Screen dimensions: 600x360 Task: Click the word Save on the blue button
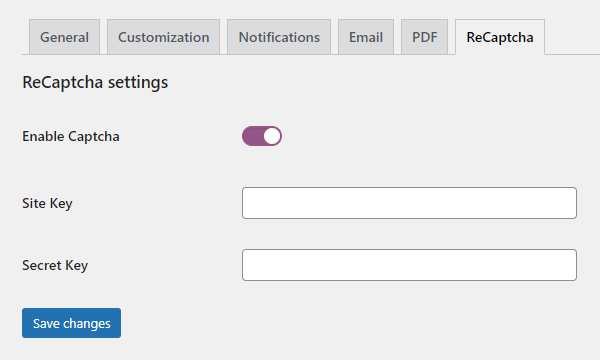tap(46, 324)
